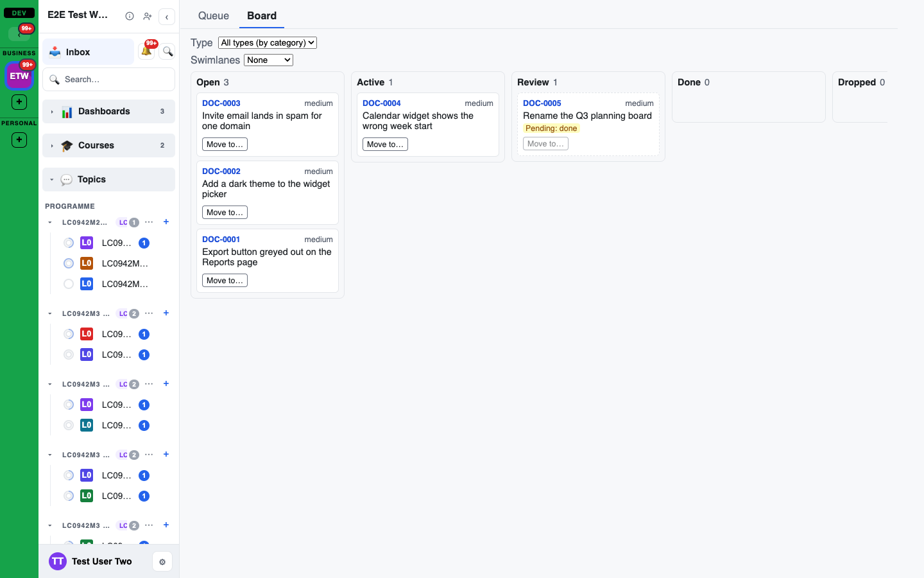Click the Dashboards bar chart icon

(67, 112)
